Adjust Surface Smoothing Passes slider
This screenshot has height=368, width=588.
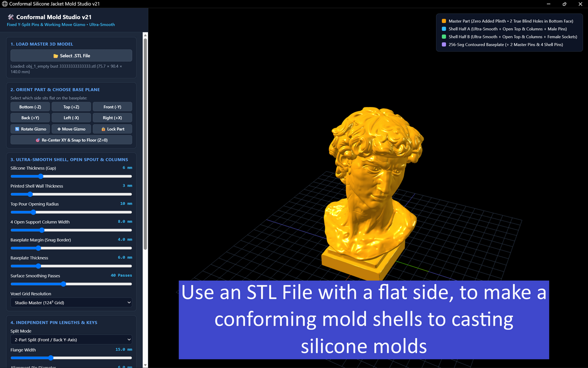point(71,284)
